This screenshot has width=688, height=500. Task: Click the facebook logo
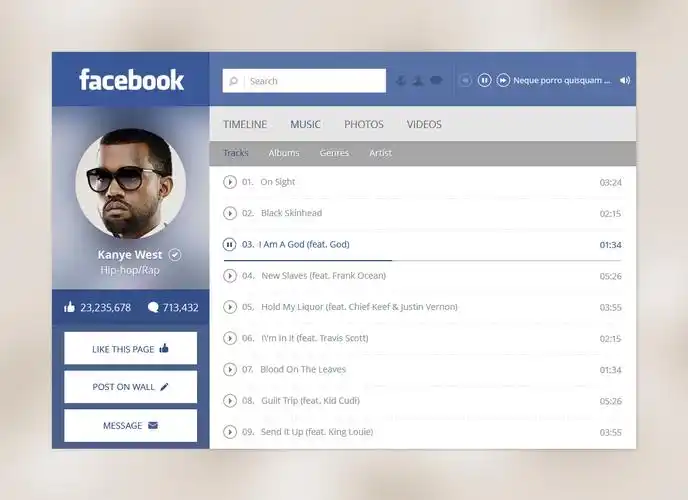[x=131, y=80]
